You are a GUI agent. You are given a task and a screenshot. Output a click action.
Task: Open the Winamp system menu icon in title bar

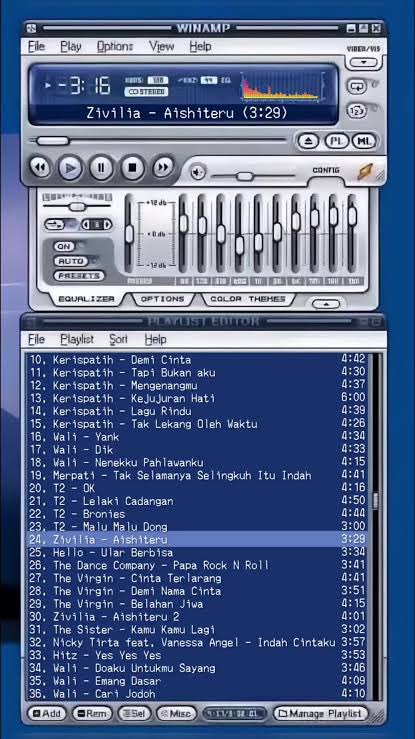click(31, 28)
